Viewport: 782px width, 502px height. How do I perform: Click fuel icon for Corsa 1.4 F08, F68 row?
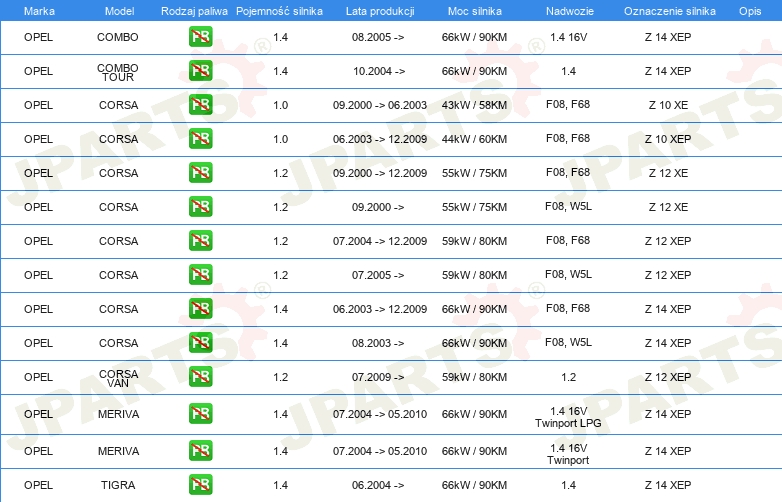click(200, 309)
